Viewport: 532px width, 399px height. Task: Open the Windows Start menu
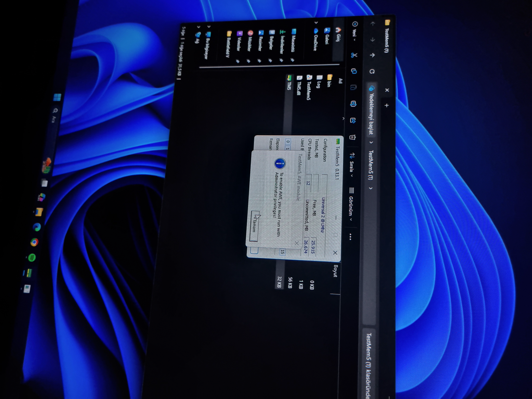pos(57,97)
